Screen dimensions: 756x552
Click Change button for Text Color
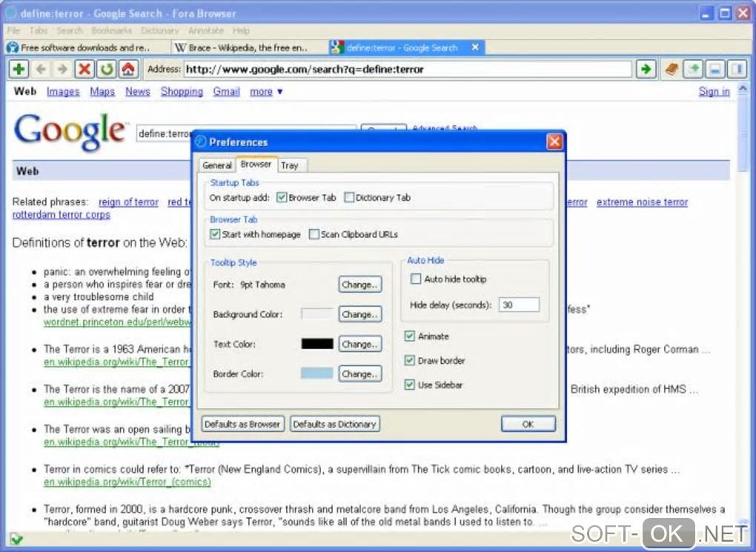[x=359, y=345]
